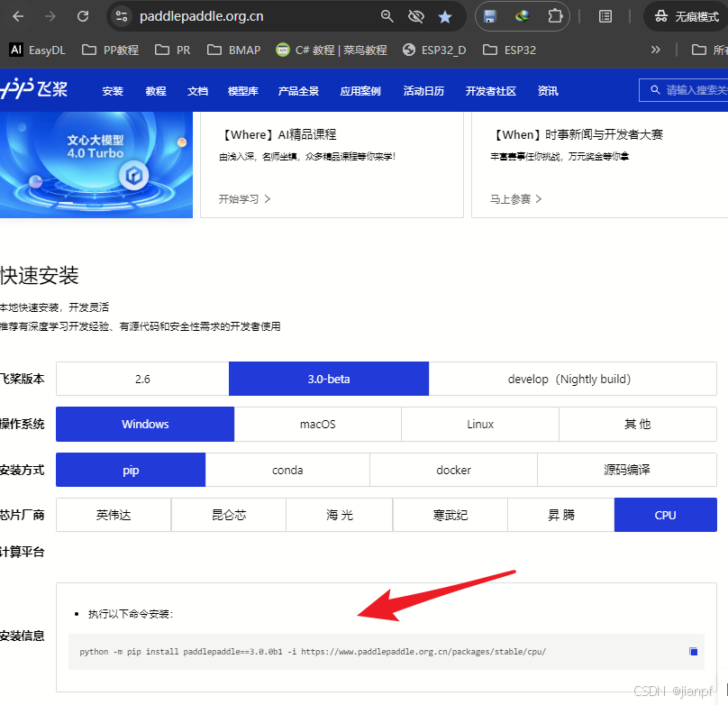
Task: Open the PP教程 bookmark folder
Action: click(x=110, y=50)
